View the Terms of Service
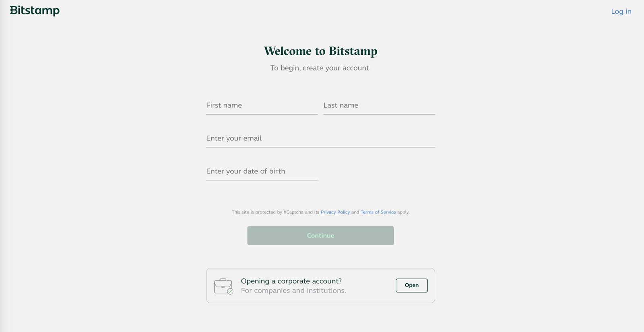Viewport: 644px width, 332px height. click(378, 212)
